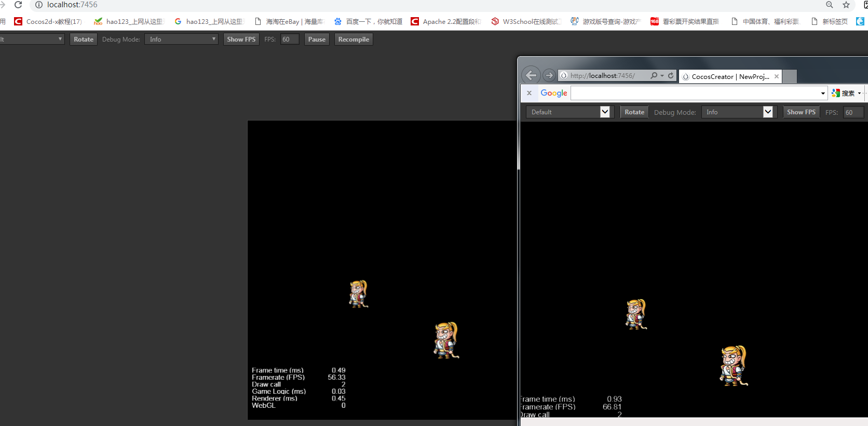Click the smaller character sprite in Chrome canvas
The image size is (868, 426).
(358, 294)
